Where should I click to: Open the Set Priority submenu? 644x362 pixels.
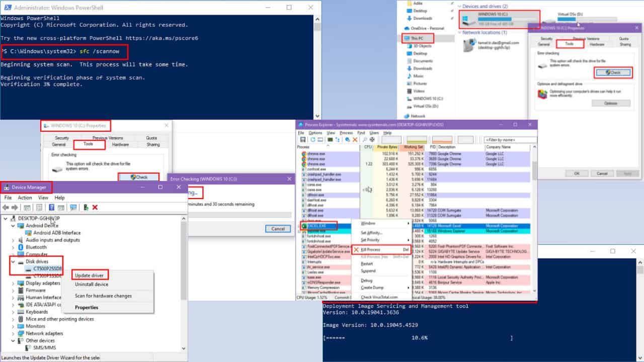tap(381, 240)
